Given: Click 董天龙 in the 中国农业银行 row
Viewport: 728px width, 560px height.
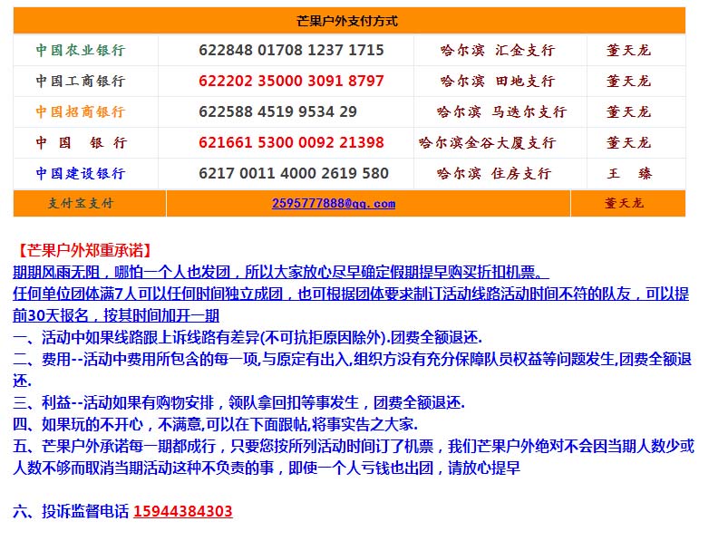Looking at the screenshot, I should pyautogui.click(x=628, y=50).
